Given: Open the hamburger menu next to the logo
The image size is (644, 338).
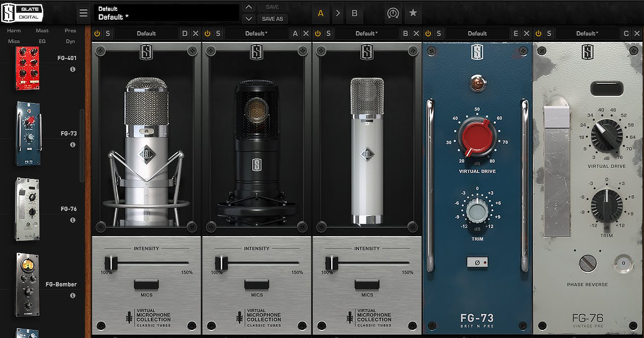Looking at the screenshot, I should click(x=83, y=13).
